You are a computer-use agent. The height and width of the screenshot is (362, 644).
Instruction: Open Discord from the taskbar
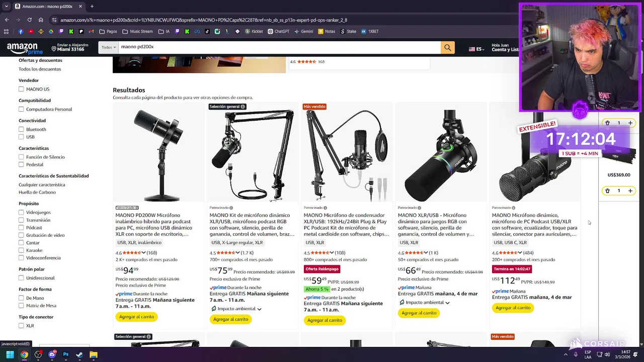point(52,354)
